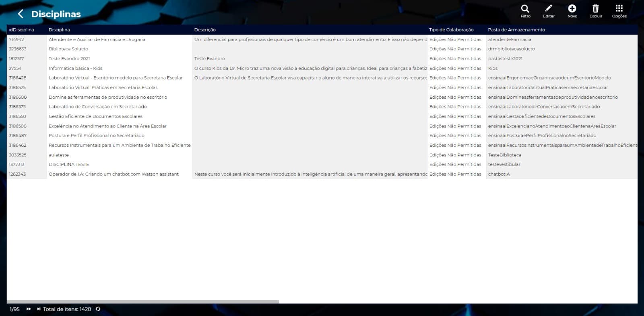The image size is (644, 316).
Task: Click id cell 3033525
Action: tap(18, 155)
